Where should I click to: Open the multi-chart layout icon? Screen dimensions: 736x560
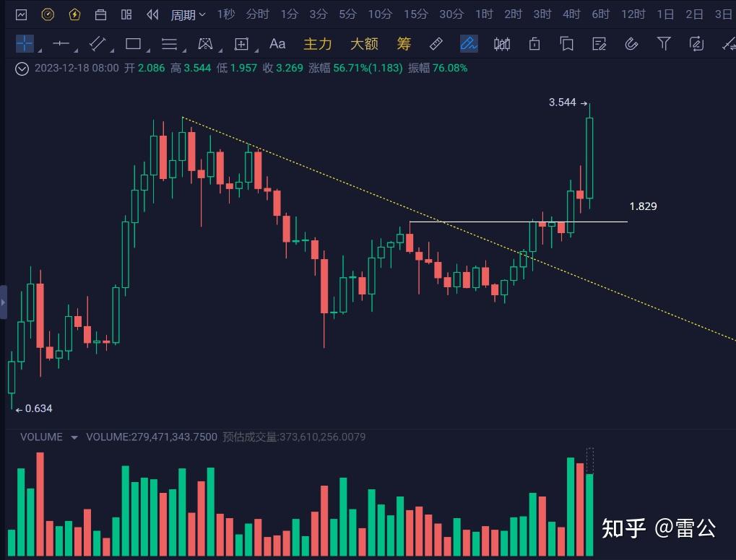coord(126,15)
